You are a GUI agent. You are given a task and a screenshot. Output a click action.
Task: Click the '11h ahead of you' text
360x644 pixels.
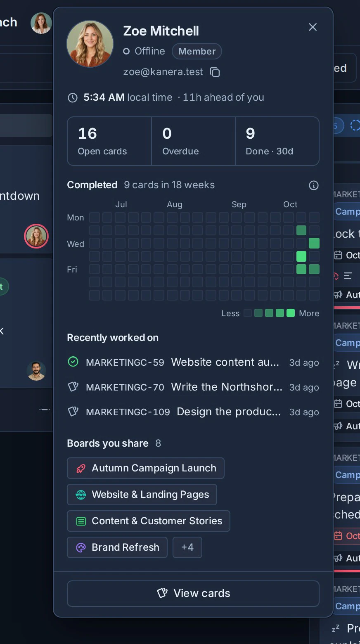223,97
